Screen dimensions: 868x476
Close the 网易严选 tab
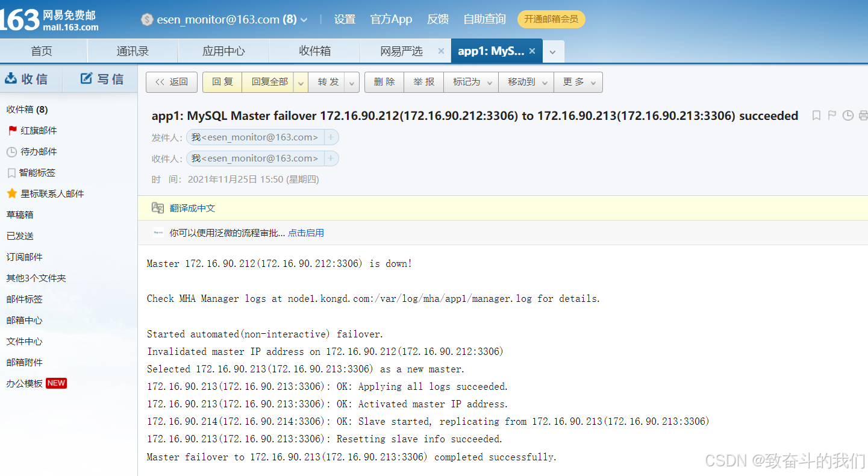point(441,51)
